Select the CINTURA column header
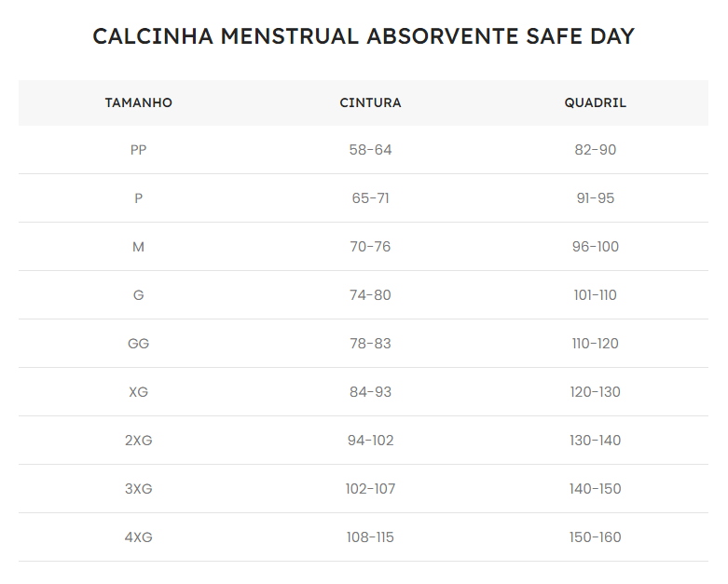 tap(370, 102)
